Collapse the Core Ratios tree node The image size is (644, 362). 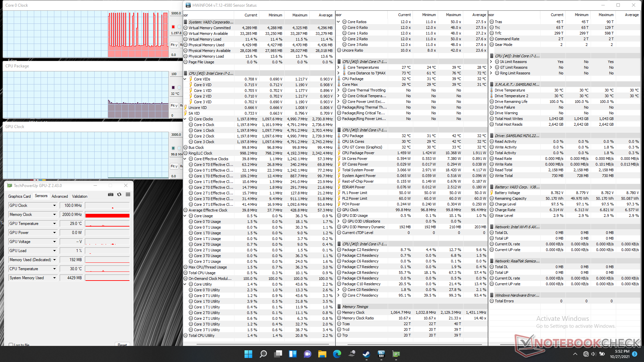[338, 22]
